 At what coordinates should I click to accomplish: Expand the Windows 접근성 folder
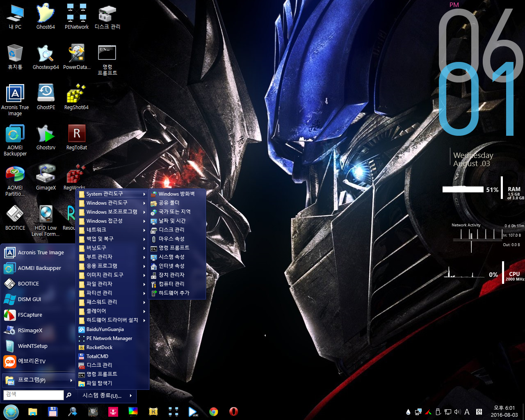point(113,221)
